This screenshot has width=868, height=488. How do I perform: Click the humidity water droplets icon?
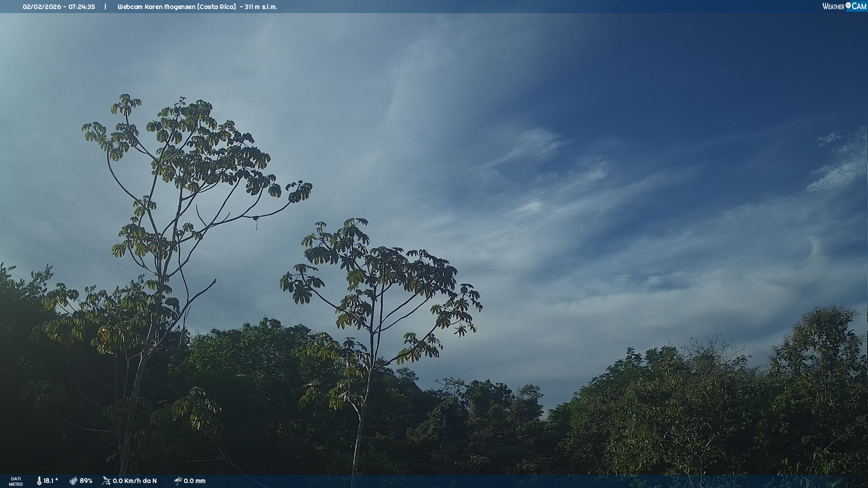73,481
